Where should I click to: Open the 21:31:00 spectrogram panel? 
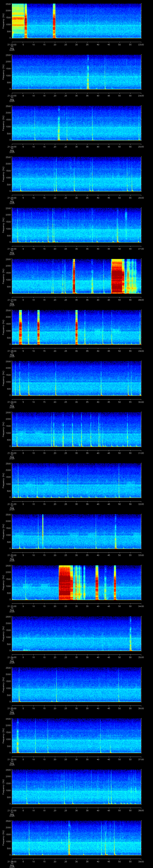coord(76,480)
